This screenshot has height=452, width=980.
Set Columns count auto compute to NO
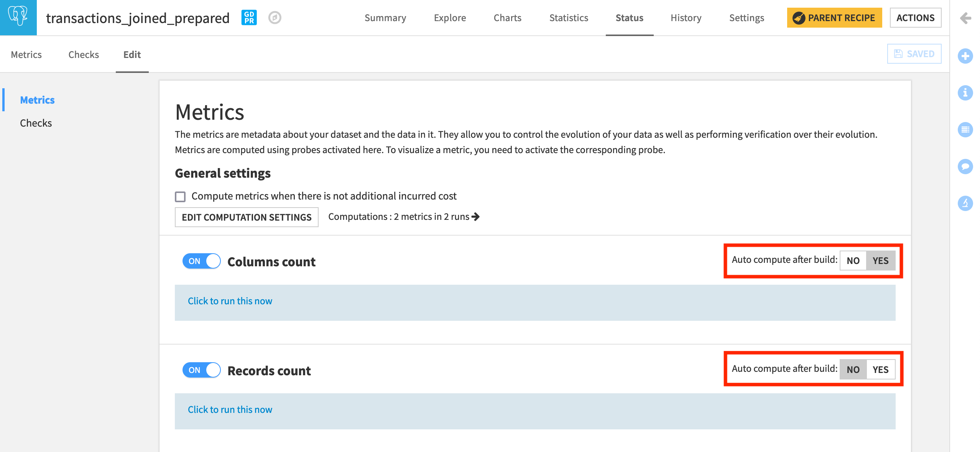[853, 261]
